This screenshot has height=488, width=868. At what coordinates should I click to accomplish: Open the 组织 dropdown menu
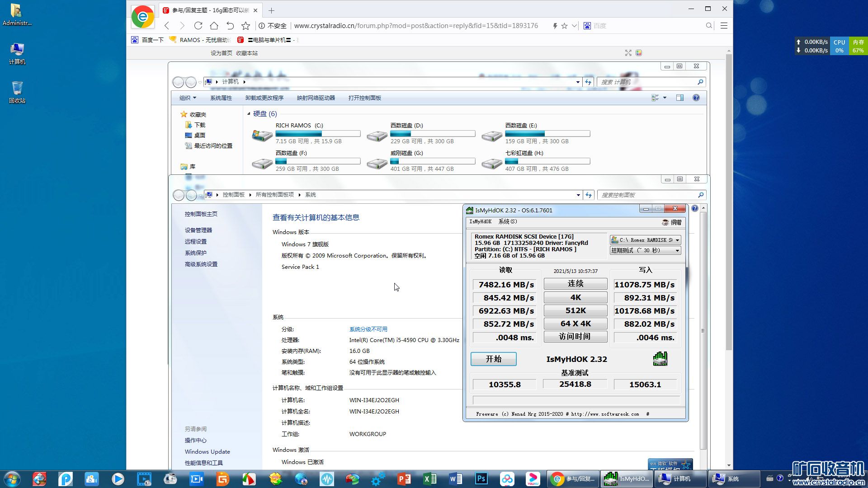pyautogui.click(x=188, y=98)
